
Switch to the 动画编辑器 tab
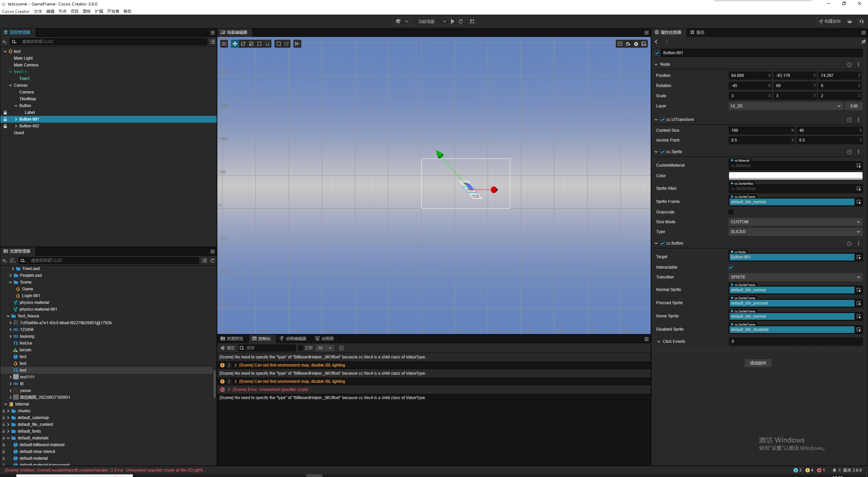[x=293, y=339]
